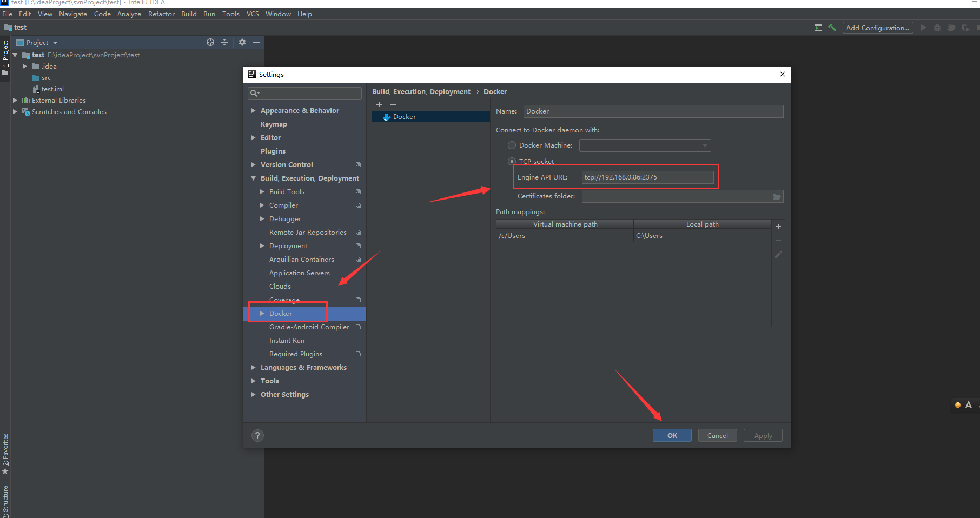The image size is (980, 518).
Task: Open the Structure side tool tab
Action: (5, 501)
